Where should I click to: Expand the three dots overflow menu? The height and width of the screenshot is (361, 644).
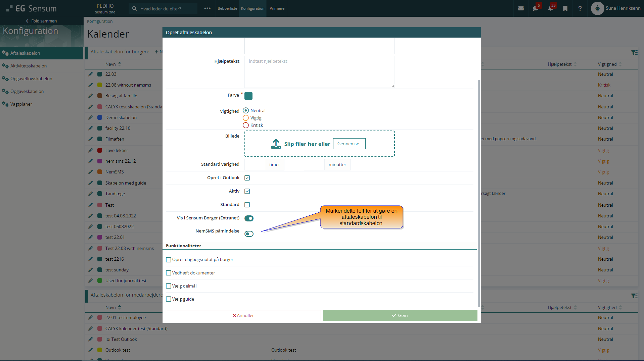coord(207,8)
